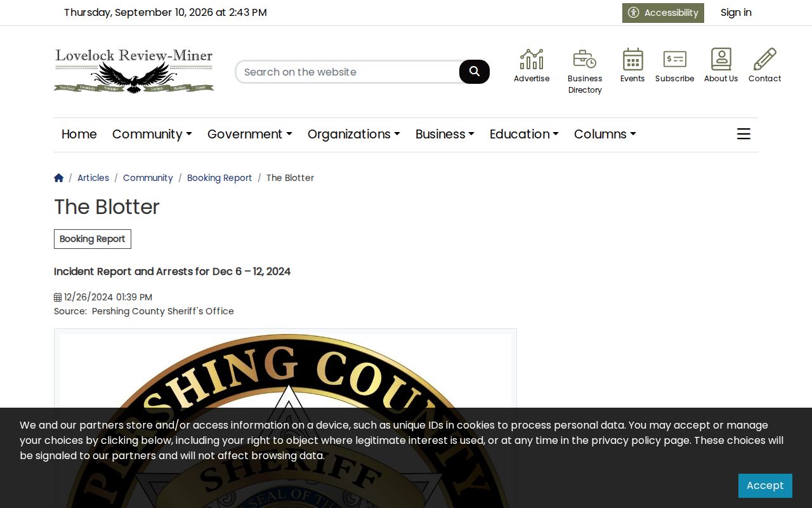812x508 pixels.
Task: Expand the Government dropdown menu
Action: 250,134
